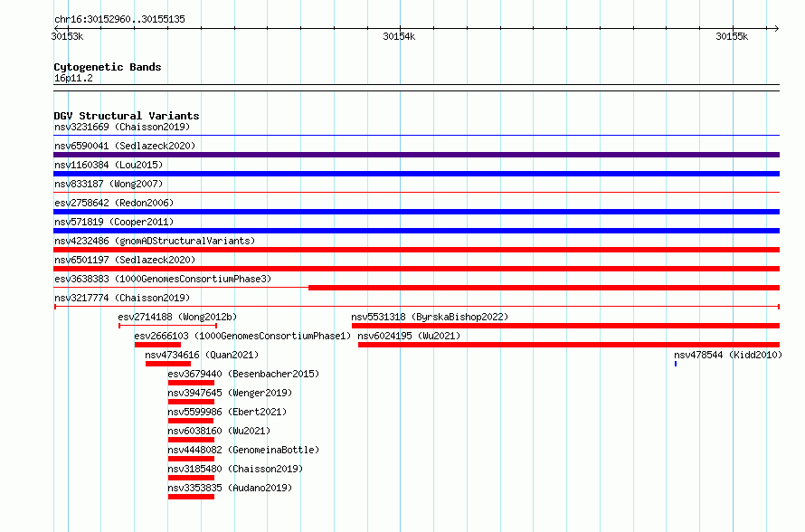Click the red bar under nsv3185480
Viewport: 805px width, 532px height.
click(191, 478)
